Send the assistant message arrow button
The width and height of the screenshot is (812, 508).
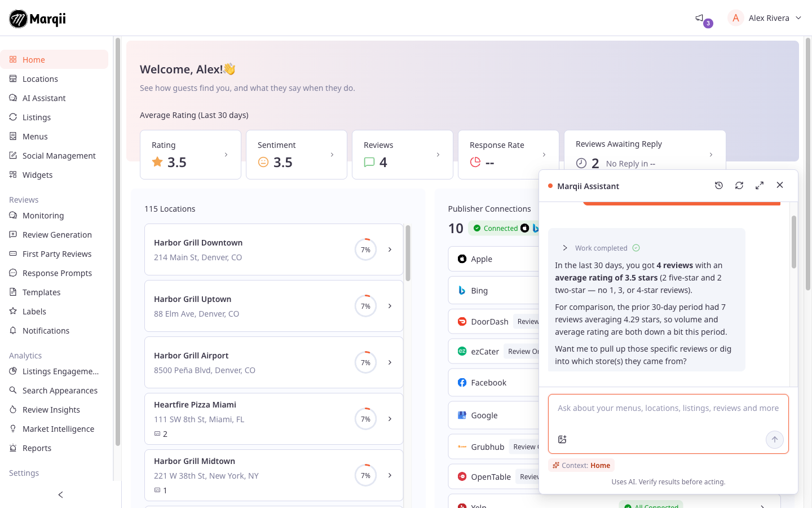click(775, 439)
